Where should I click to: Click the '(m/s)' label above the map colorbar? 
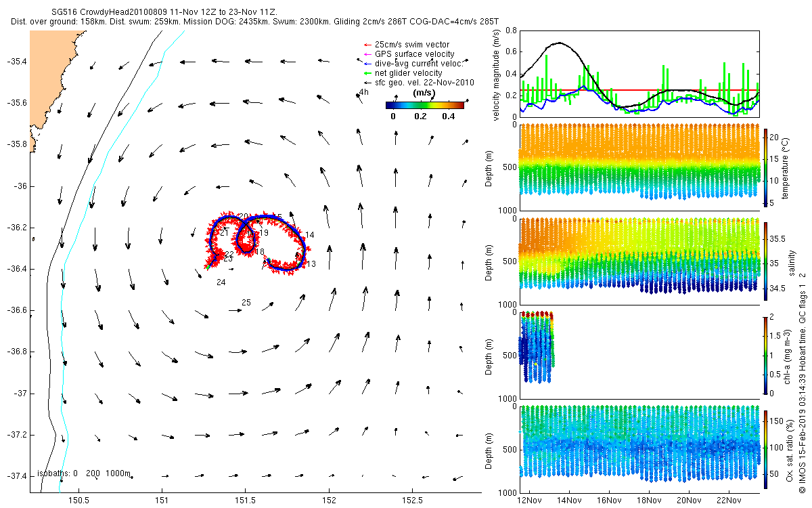423,93
